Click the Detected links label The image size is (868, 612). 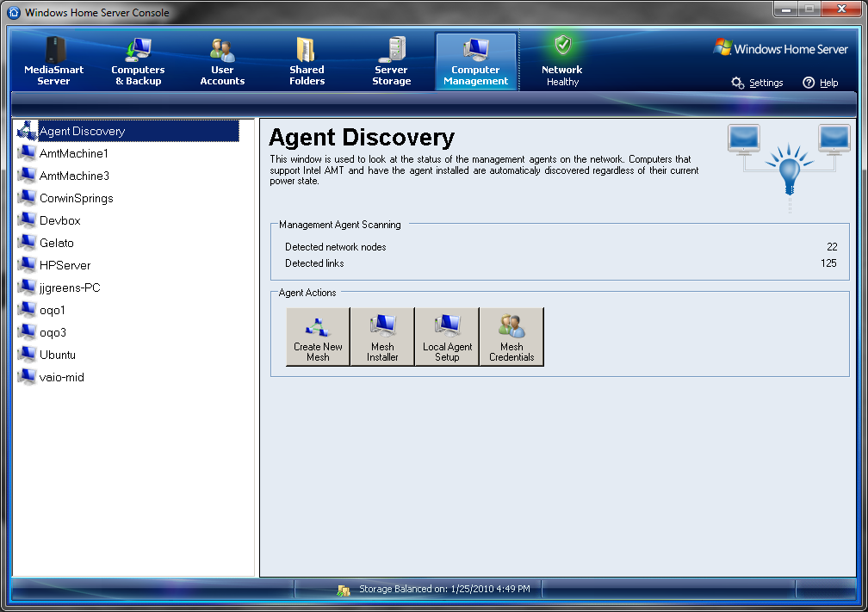pyautogui.click(x=314, y=263)
